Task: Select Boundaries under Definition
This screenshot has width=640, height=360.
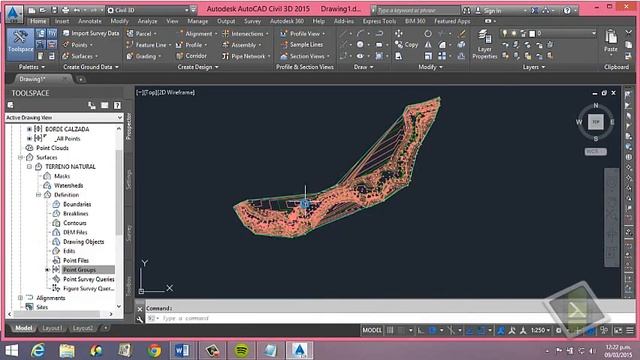Action: point(77,204)
